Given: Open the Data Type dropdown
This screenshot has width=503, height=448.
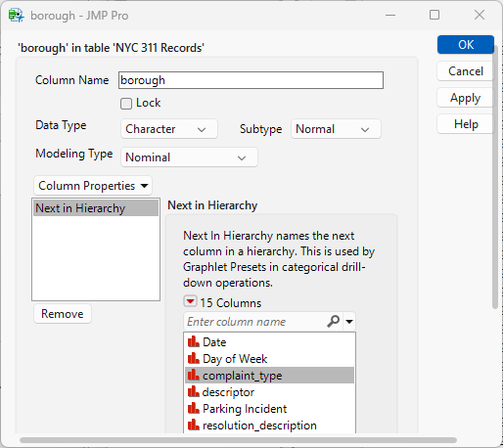Looking at the screenshot, I should point(169,129).
